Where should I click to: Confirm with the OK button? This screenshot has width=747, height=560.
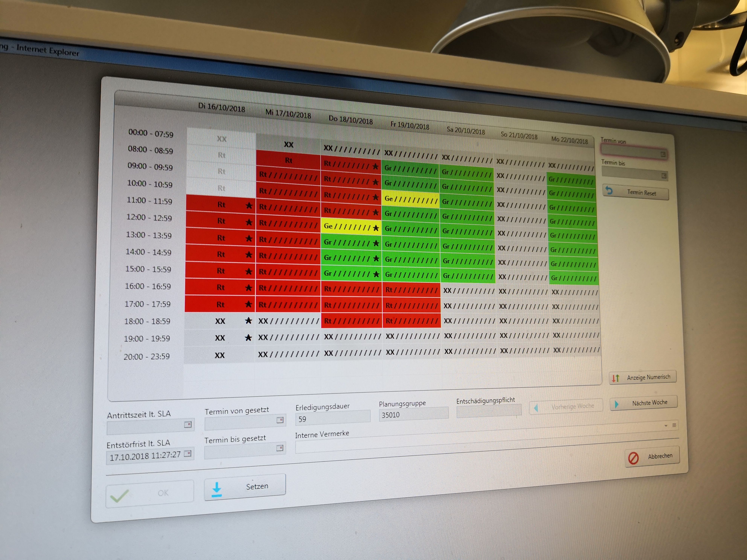pos(150,494)
